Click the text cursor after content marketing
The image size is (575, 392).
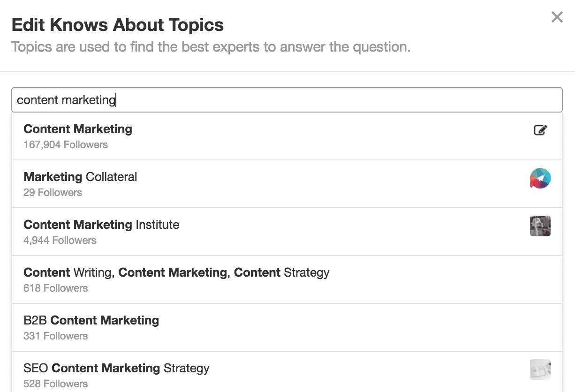[115, 100]
